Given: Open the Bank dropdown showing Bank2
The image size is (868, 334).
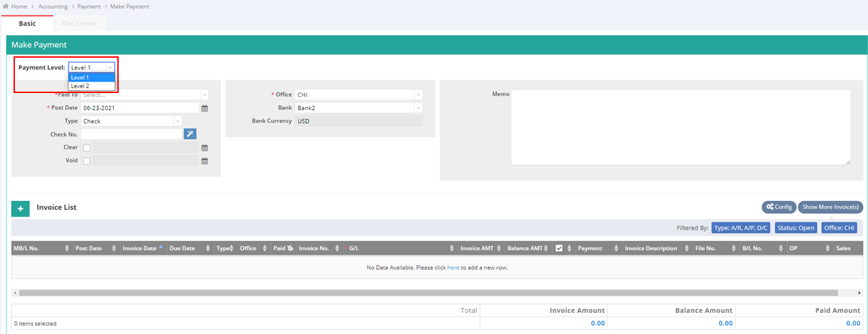Looking at the screenshot, I should pyautogui.click(x=359, y=108).
